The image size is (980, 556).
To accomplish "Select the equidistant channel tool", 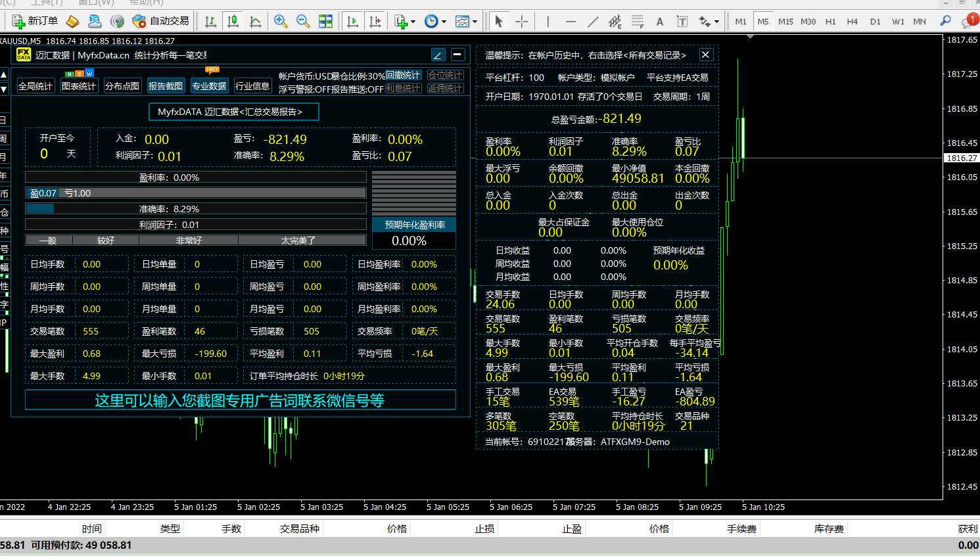I will tap(615, 22).
